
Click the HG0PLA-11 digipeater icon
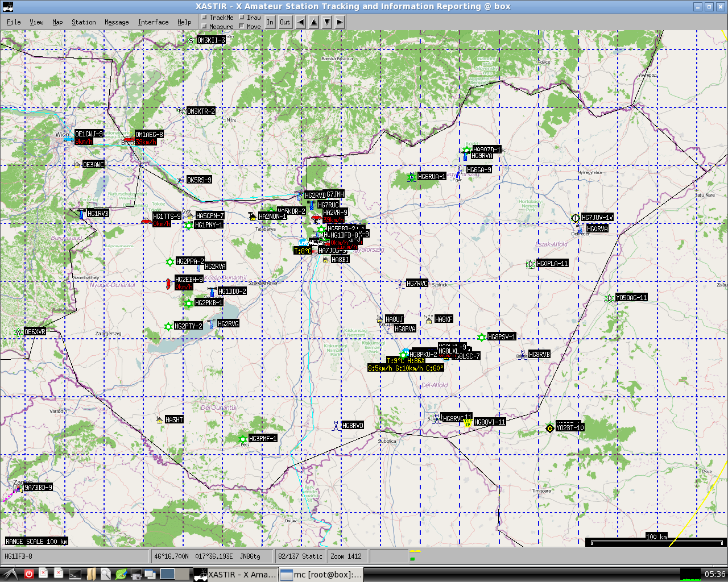531,264
